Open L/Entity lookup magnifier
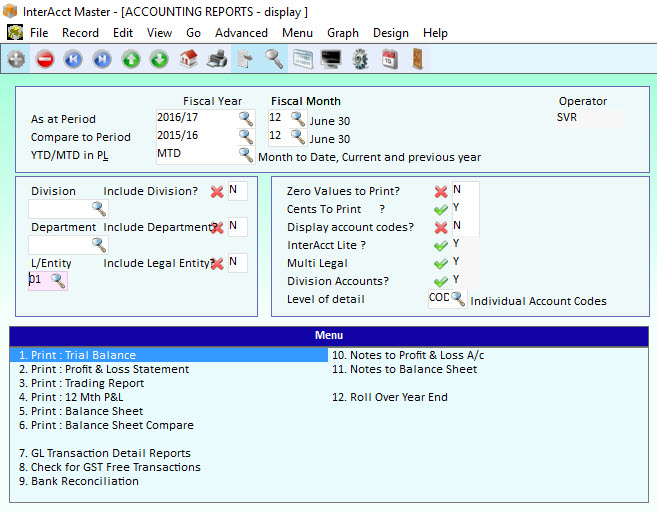657x512 pixels. (58, 280)
